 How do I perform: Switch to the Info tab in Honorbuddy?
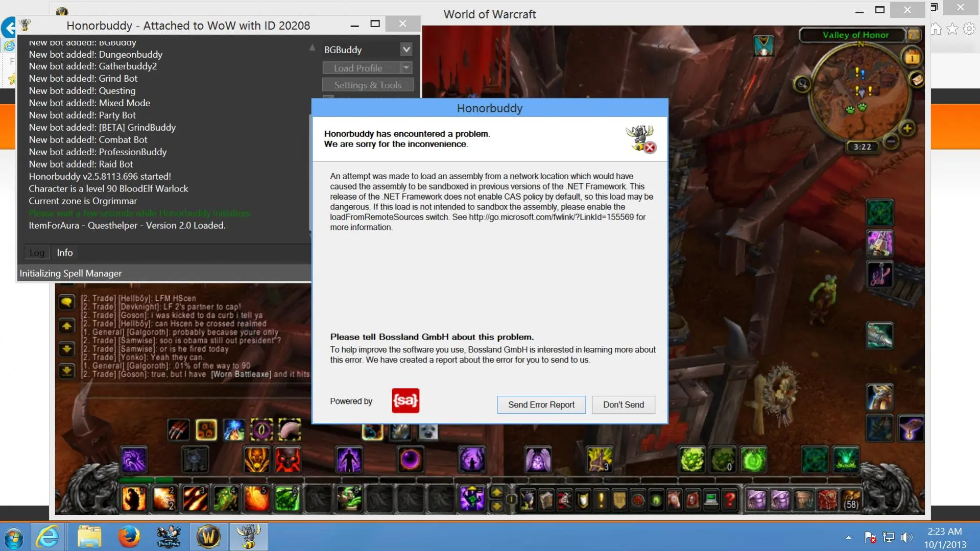coord(64,253)
